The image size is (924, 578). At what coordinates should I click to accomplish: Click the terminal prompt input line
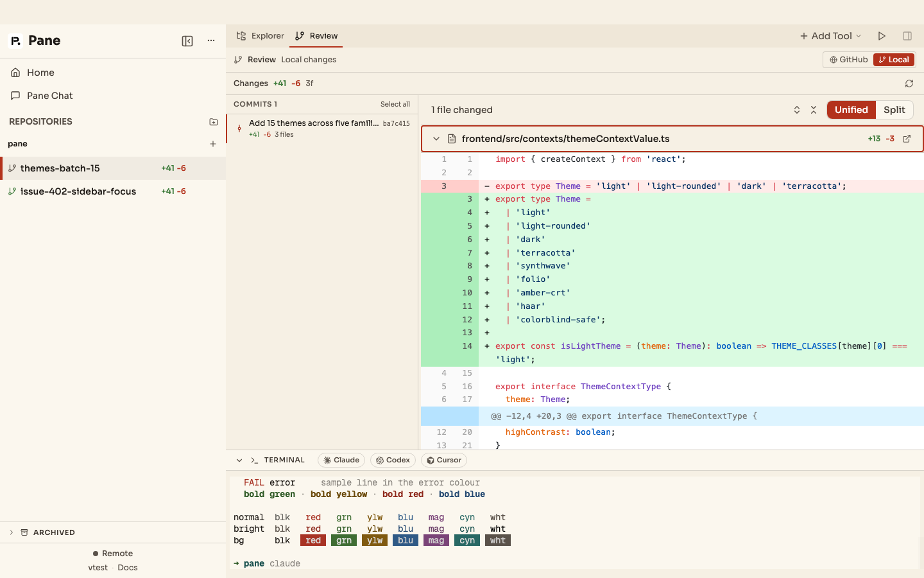click(x=574, y=564)
